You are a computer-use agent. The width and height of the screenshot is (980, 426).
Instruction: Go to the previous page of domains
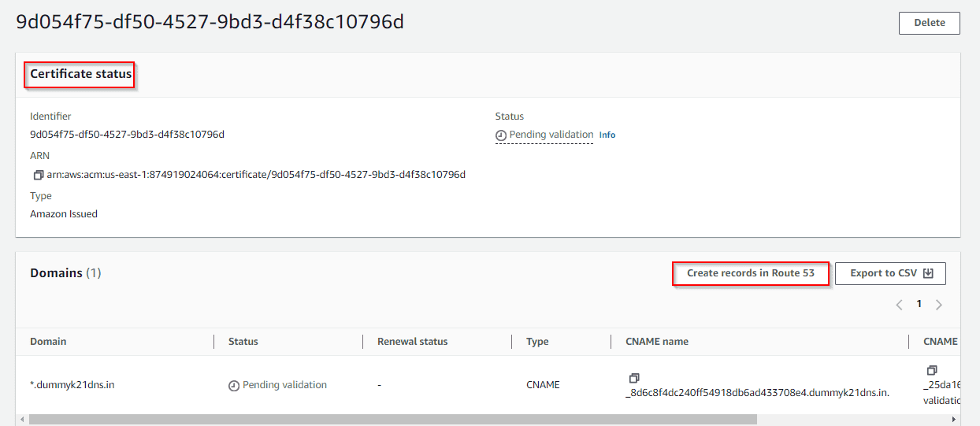coord(899,305)
